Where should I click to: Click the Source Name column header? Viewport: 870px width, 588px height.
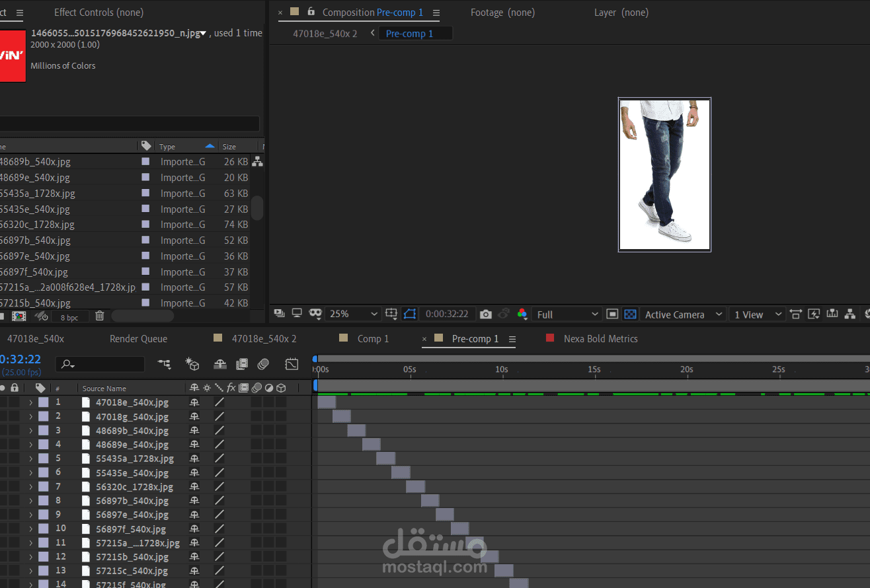(x=104, y=388)
